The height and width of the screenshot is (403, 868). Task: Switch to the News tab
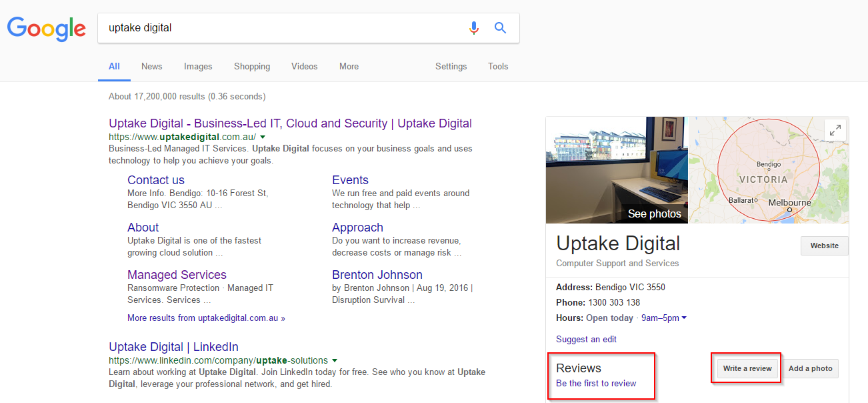pos(151,67)
